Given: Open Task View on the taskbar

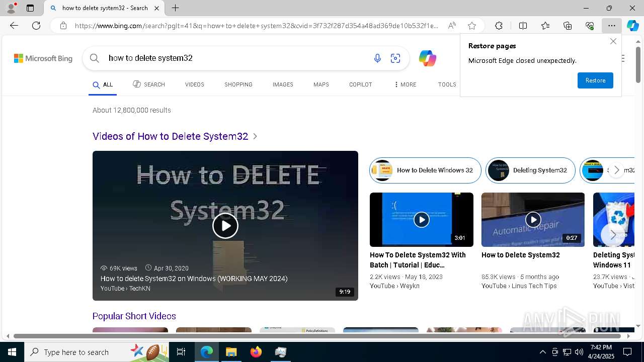Looking at the screenshot, I should click(181, 352).
